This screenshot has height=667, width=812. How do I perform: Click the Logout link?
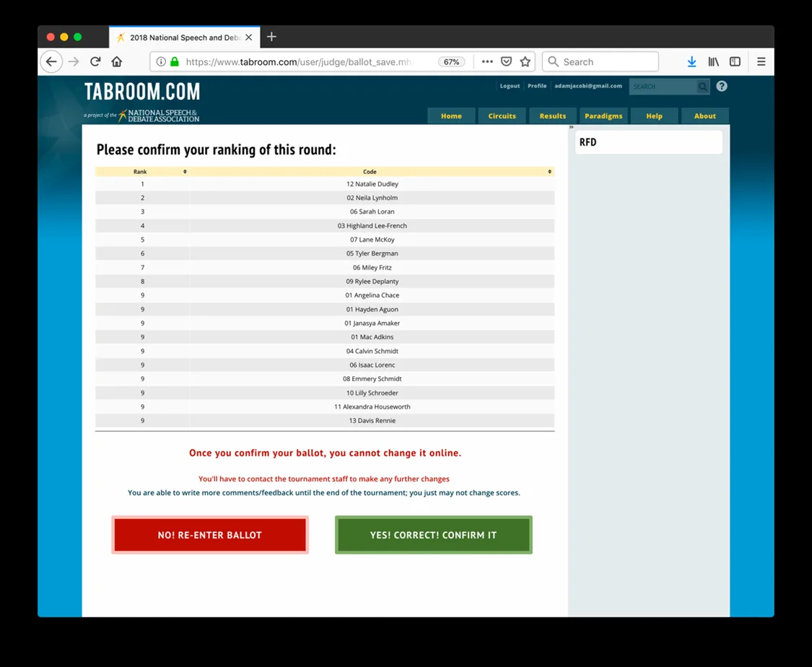510,86
